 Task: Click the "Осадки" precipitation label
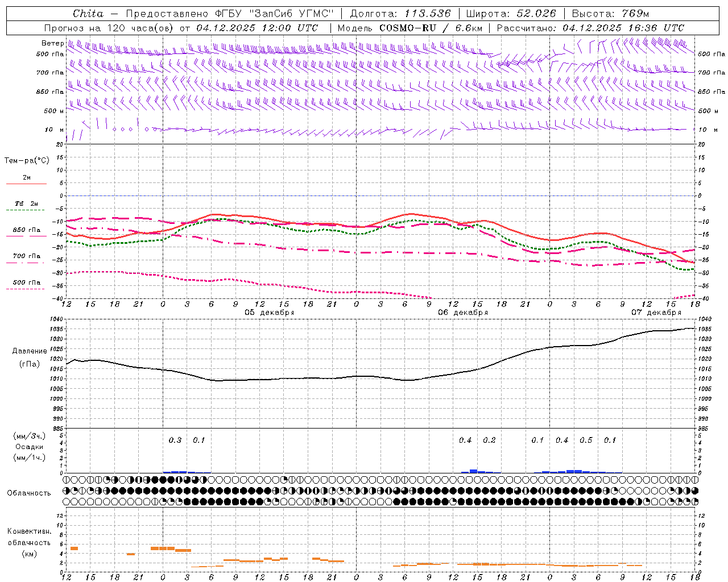tap(30, 447)
